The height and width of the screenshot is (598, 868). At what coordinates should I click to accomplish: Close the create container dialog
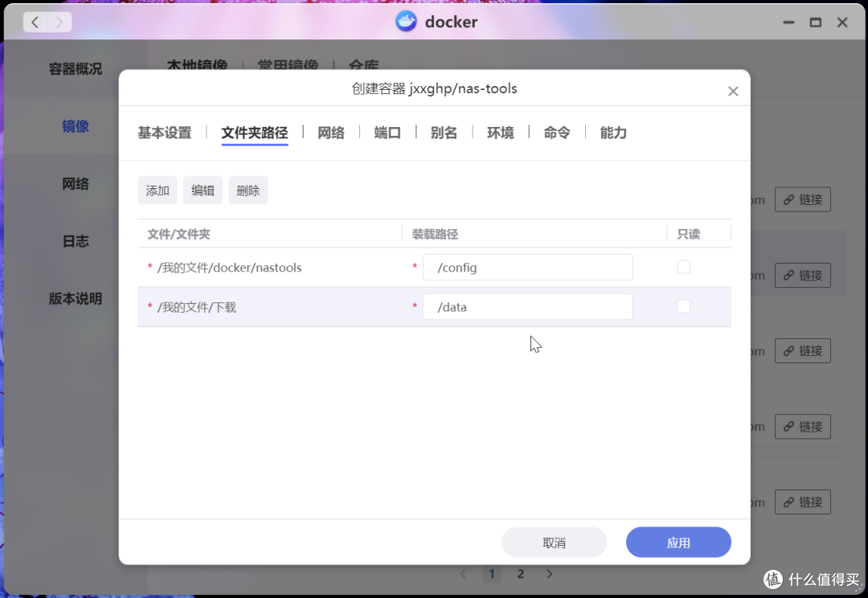[x=733, y=91]
